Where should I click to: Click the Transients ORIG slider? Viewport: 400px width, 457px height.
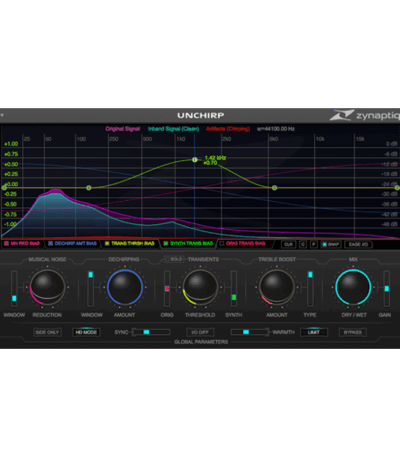point(167,288)
